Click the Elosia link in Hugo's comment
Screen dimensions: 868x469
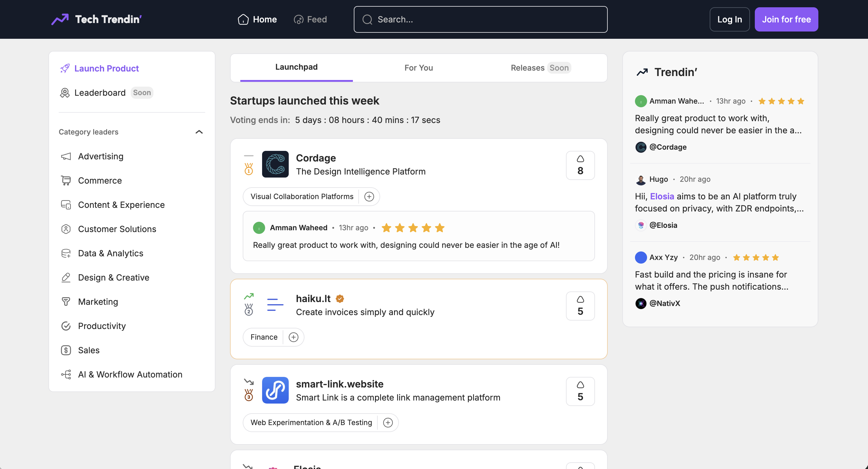[662, 196]
